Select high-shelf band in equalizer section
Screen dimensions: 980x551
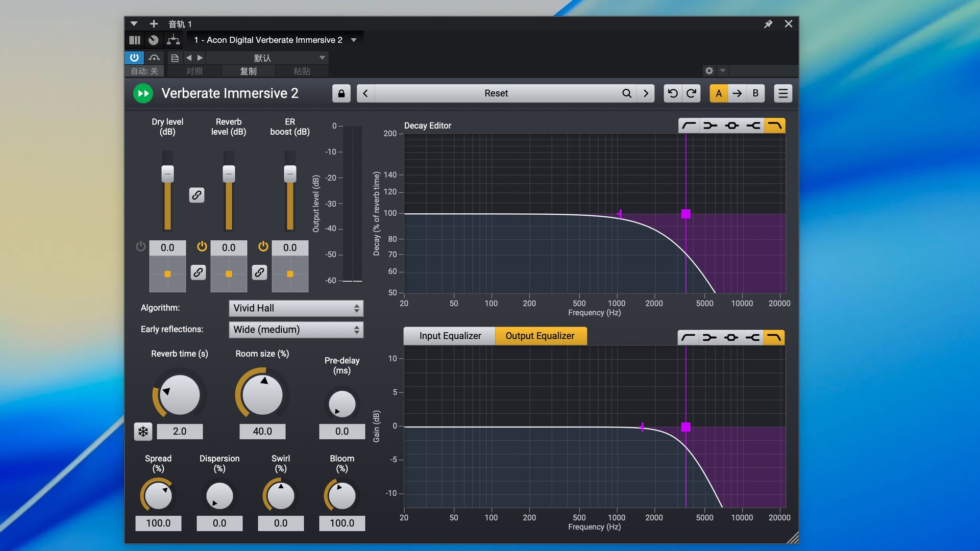[752, 337]
